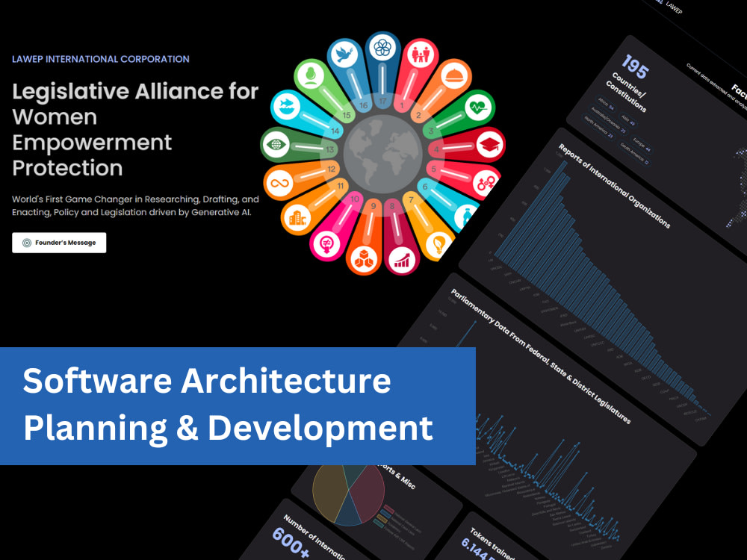This screenshot has height=560, width=747.
Task: Select the dove icon of goal 16
Action: 344,55
